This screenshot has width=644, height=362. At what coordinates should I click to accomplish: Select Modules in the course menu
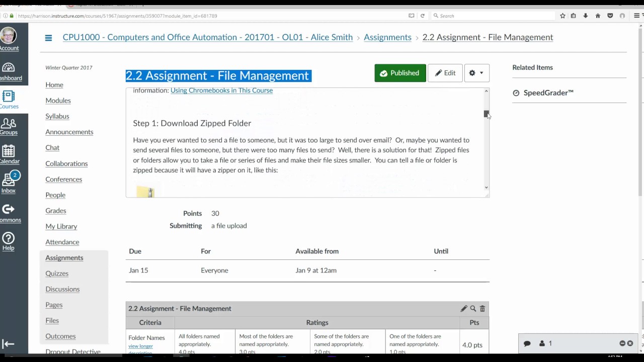(x=58, y=101)
